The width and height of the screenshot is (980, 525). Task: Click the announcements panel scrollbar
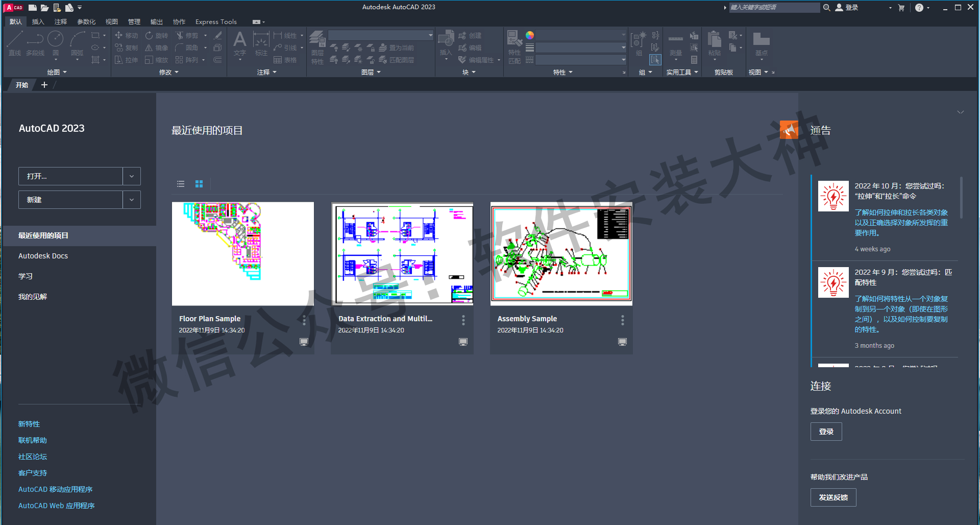(x=961, y=198)
